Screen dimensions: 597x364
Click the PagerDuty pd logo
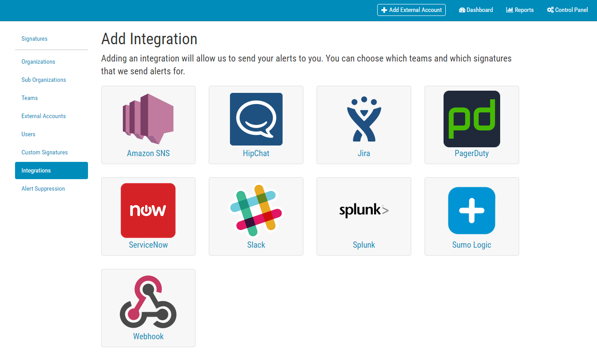point(472,119)
